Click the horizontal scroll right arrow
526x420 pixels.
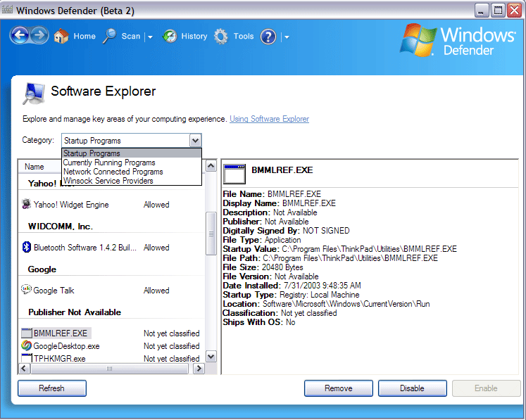click(199, 369)
